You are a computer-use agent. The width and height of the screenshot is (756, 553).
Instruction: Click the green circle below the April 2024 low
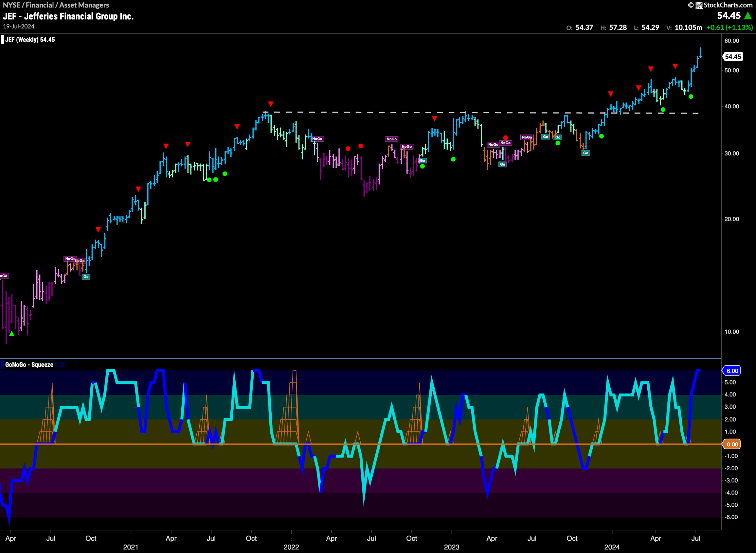[663, 110]
